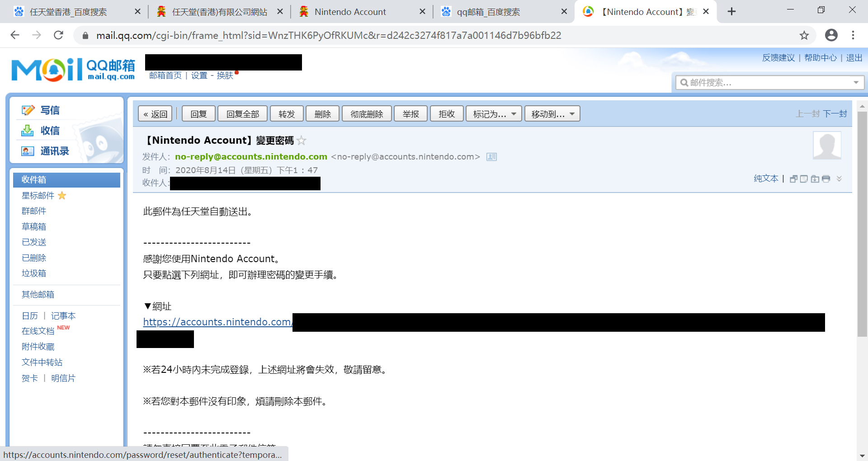Reload the page
The height and width of the screenshot is (461, 868).
click(58, 35)
